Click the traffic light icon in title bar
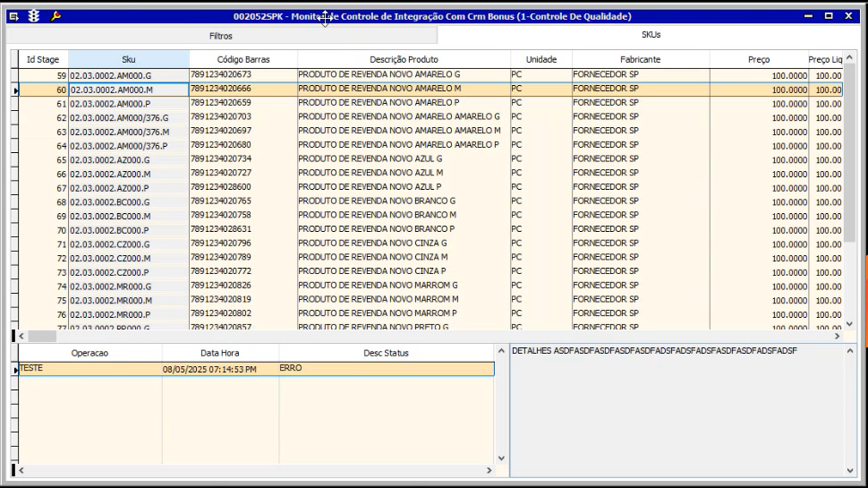This screenshot has height=488, width=868. 34,16
